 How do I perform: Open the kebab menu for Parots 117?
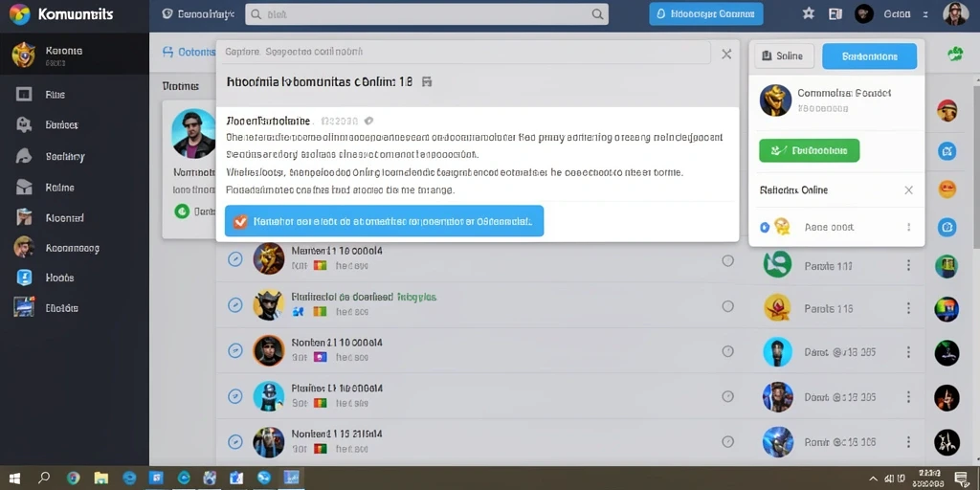[909, 266]
